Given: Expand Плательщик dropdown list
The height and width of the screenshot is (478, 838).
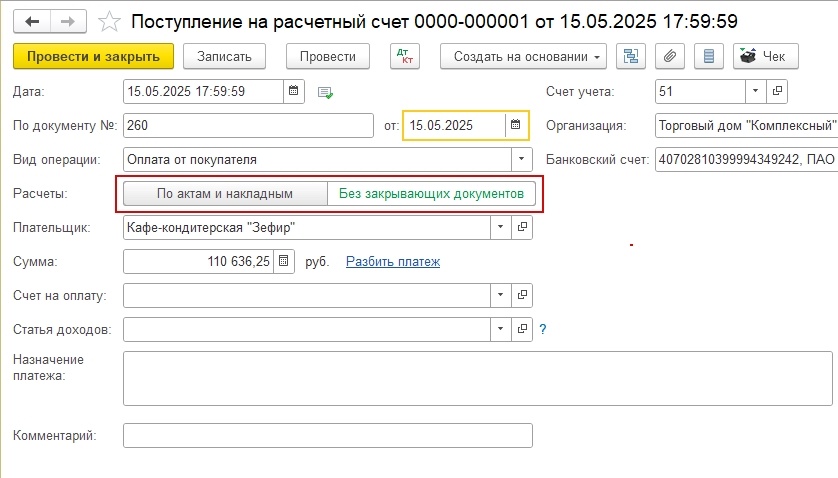Looking at the screenshot, I should (x=501, y=227).
